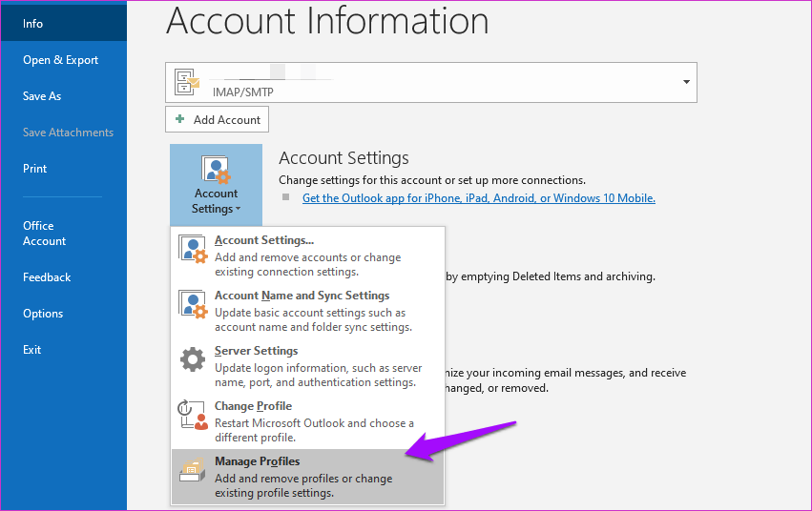Click the Server Settings gear icon
Screen dimensions: 812x511
click(x=193, y=359)
